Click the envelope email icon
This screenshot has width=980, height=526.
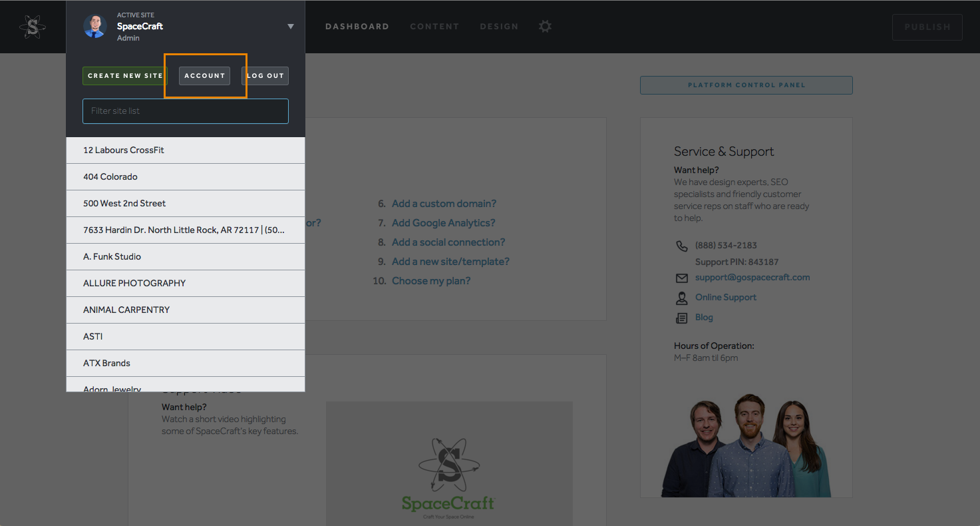(681, 278)
